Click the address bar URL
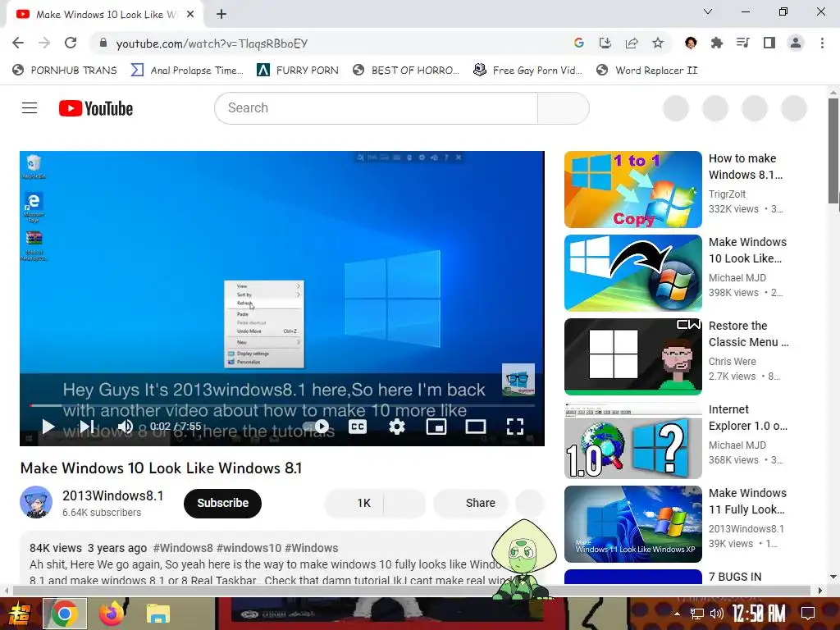Screen dimensions: 840x630 point(212,43)
